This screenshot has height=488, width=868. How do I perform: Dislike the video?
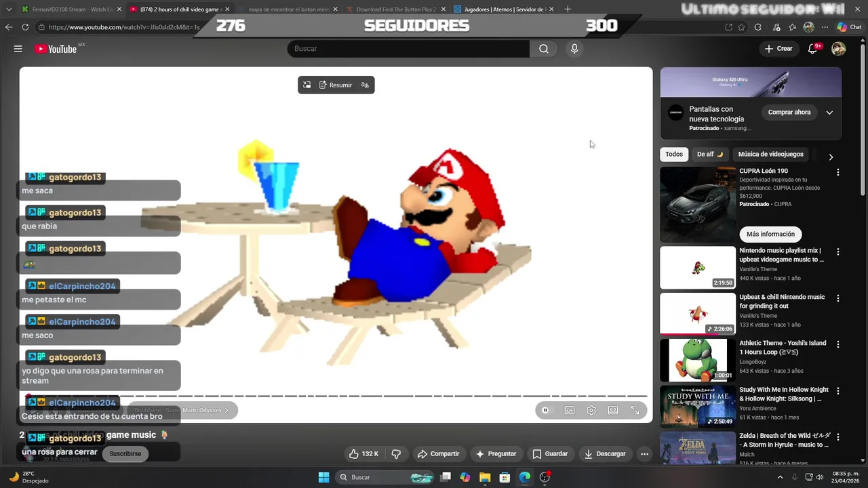coord(396,453)
